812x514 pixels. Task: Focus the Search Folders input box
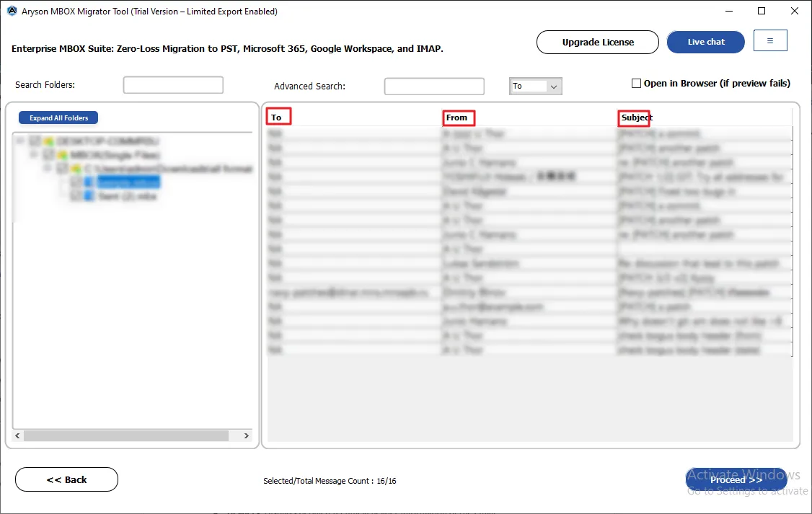(x=173, y=85)
